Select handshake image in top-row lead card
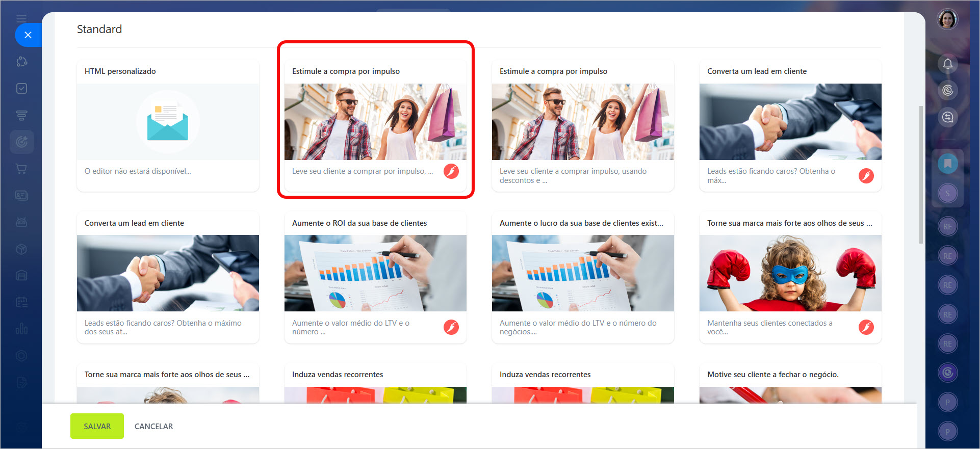 pos(790,122)
